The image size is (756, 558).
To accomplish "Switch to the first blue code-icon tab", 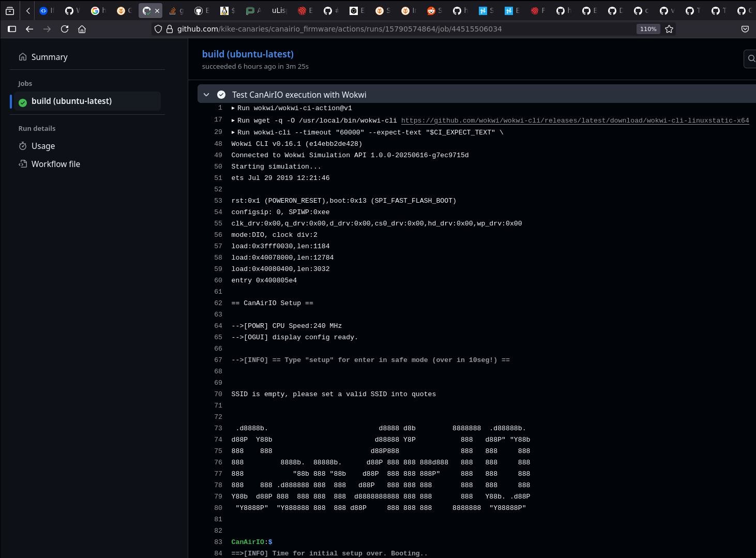I will click(47, 10).
